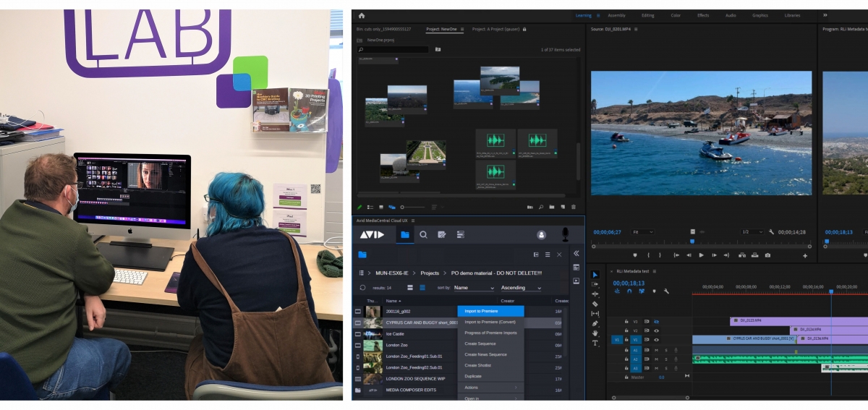
Task: Sort Avid list by Name column header
Action: [392, 301]
